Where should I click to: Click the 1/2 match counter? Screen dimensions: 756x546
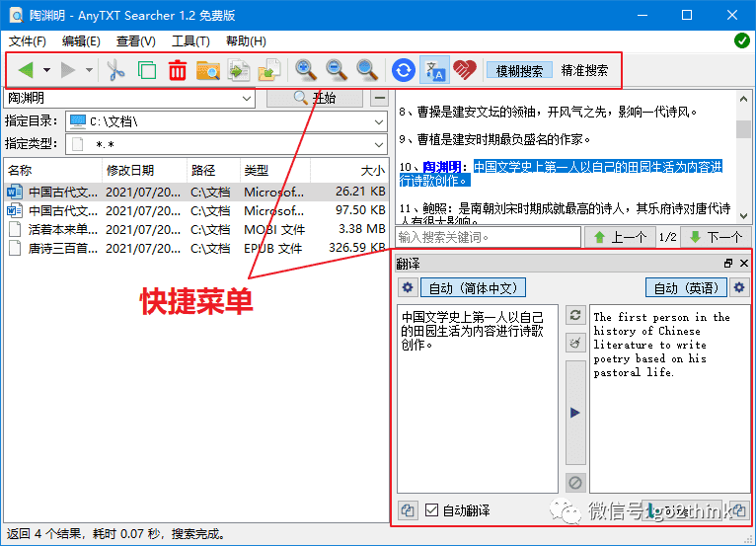(x=668, y=237)
